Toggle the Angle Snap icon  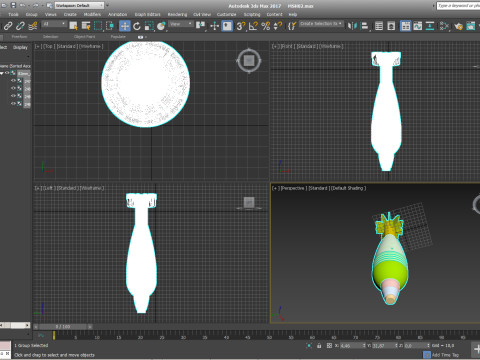pos(253,26)
